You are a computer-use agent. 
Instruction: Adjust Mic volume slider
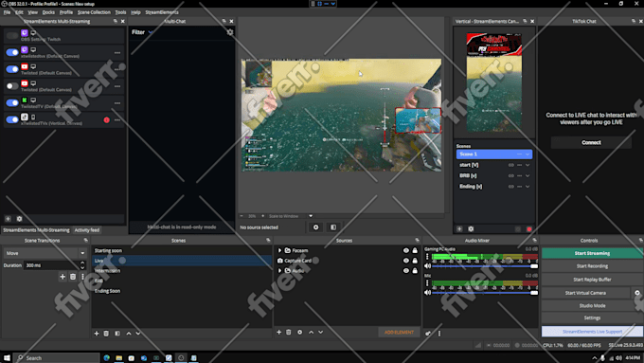point(485,293)
